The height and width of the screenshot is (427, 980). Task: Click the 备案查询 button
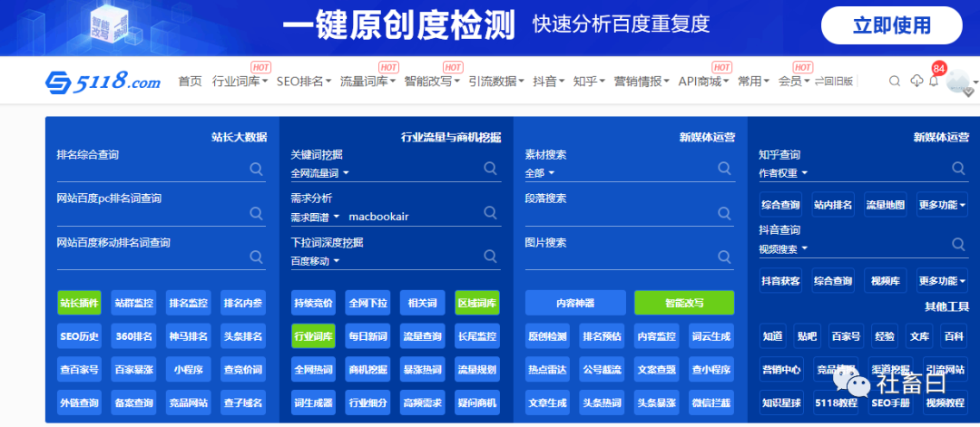coord(133,403)
